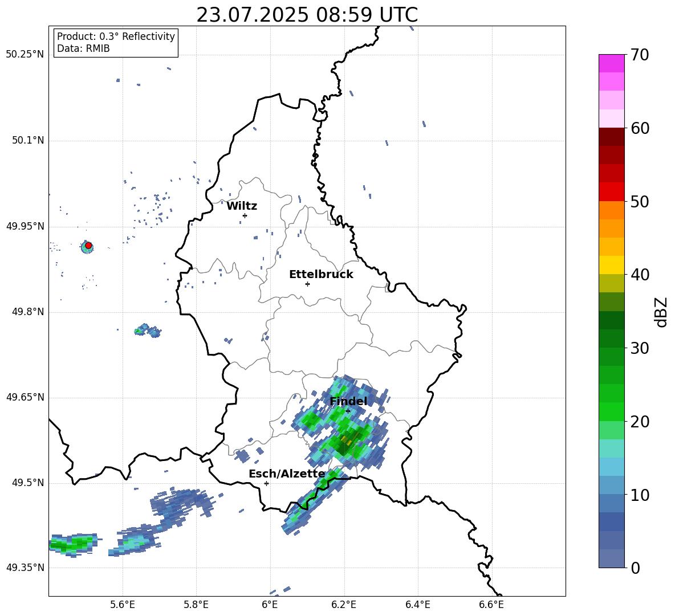Click the 49.65°N latitude label
This screenshot has height=616, width=675.
tap(25, 397)
